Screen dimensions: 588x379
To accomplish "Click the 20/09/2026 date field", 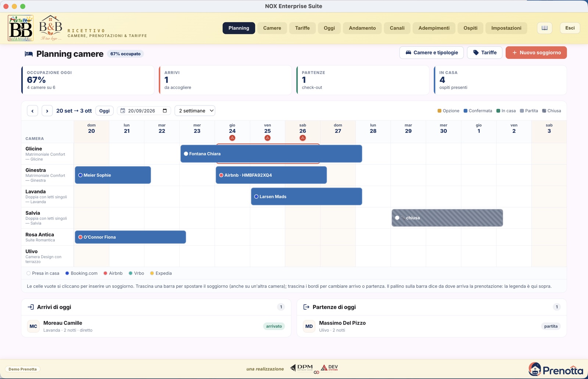I will click(144, 111).
